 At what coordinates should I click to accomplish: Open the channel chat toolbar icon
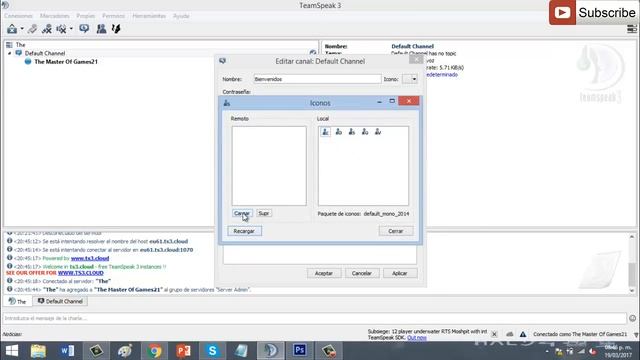tap(84, 29)
